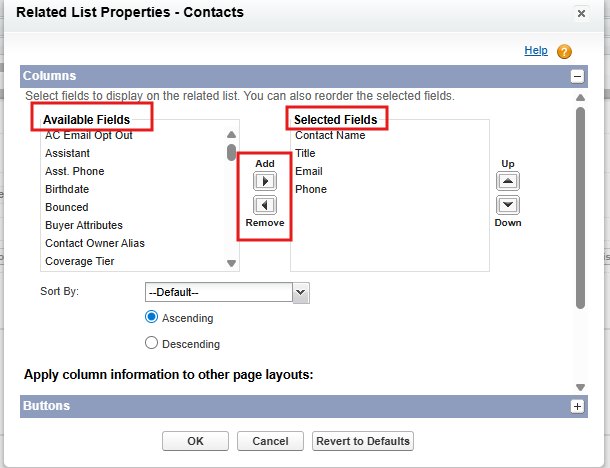Open the Sort By dropdown
The width and height of the screenshot is (610, 468).
[x=301, y=292]
